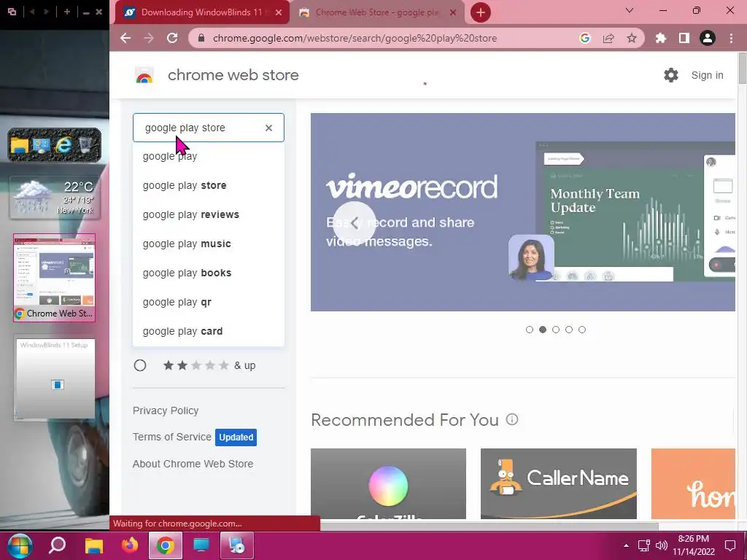Switch to Downloading WindowBlinds 11 tab

pyautogui.click(x=201, y=12)
